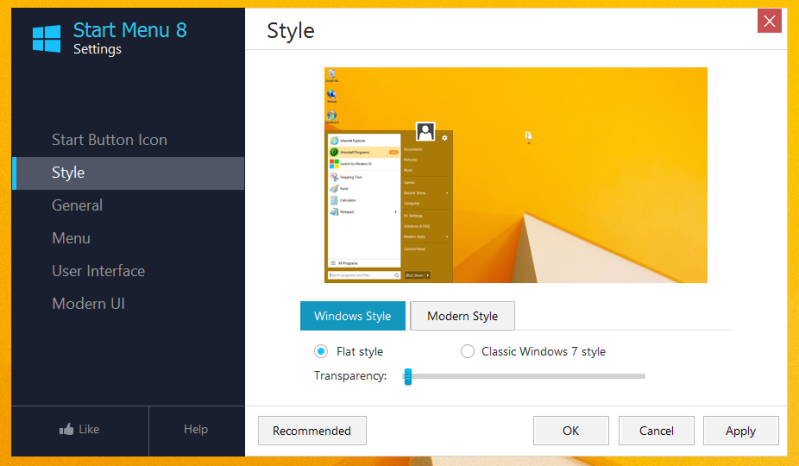799x466 pixels.
Task: Click the Windows logo in the header
Action: 46,38
